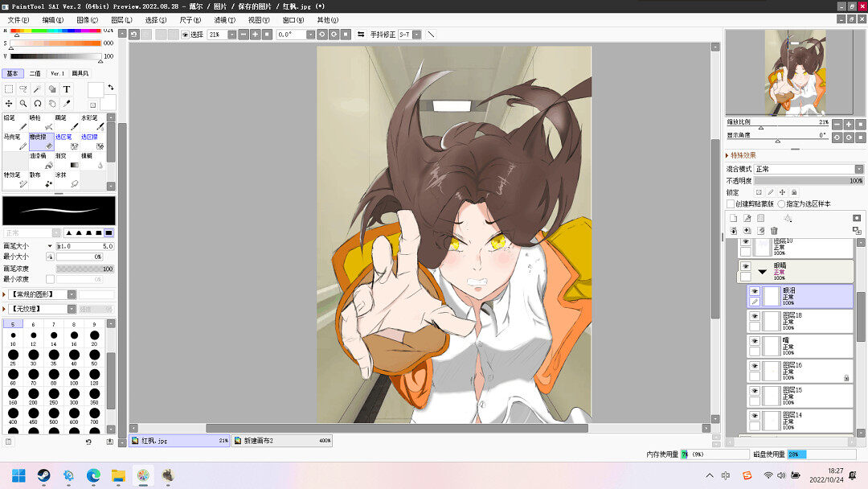
Task: Adjust the layer 不透明度 opacity slider
Action: [808, 181]
